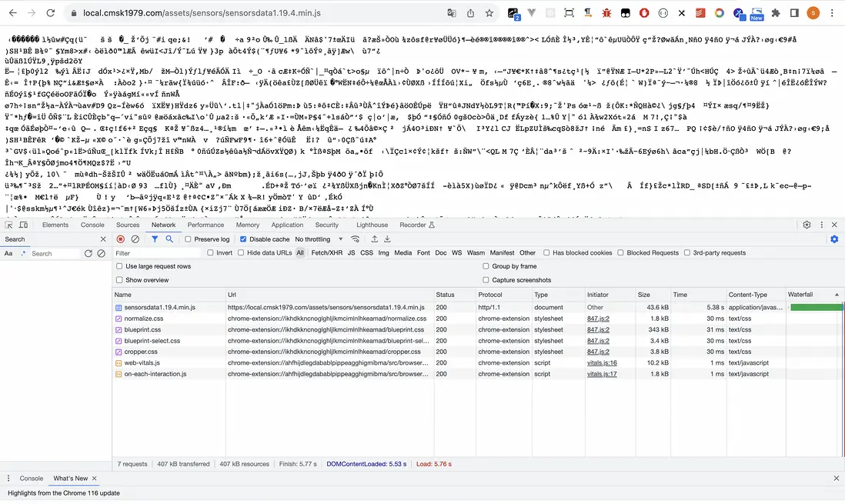Click the Search panel text input
Viewport: 845px width, 504px height.
(x=55, y=253)
